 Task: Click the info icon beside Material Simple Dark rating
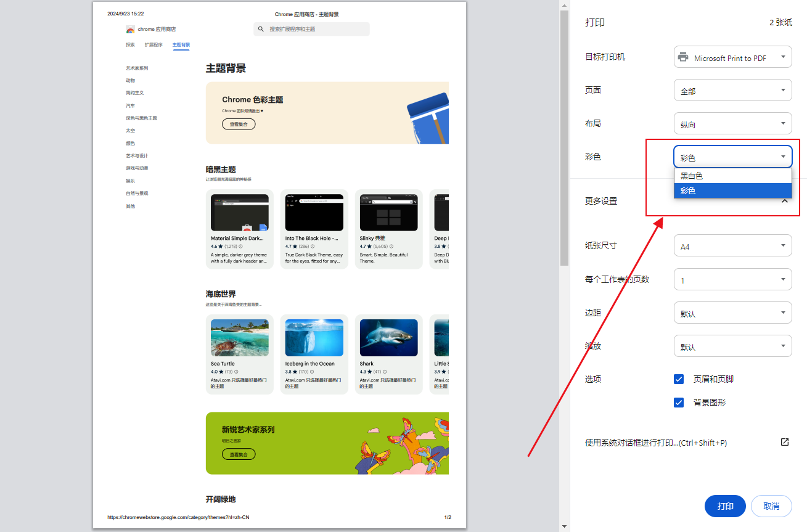240,246
